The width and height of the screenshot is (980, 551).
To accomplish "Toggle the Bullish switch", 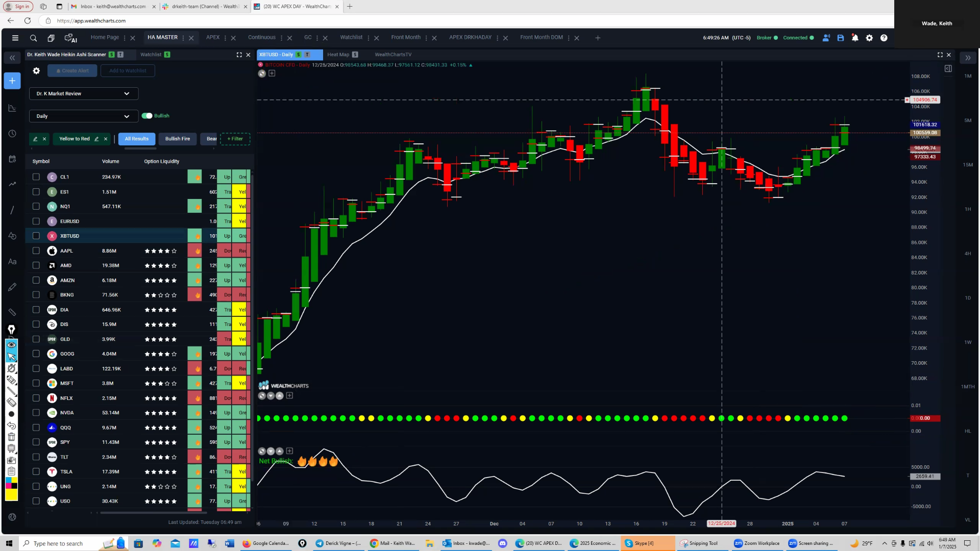I will [147, 116].
